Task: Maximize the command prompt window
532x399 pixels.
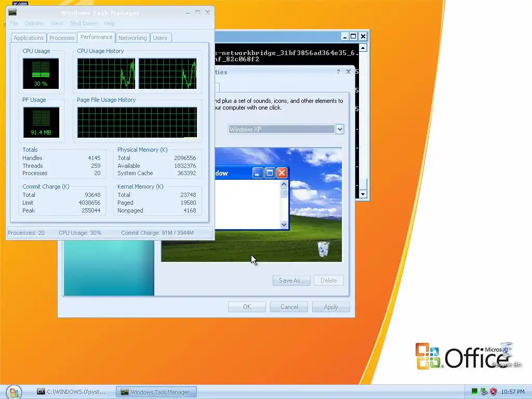Action: click(353, 36)
